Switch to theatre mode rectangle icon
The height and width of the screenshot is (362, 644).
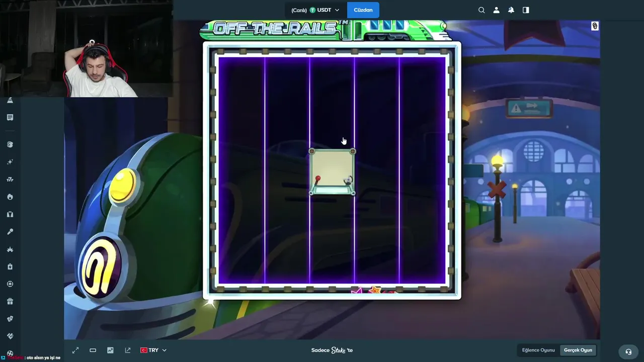[93, 350]
